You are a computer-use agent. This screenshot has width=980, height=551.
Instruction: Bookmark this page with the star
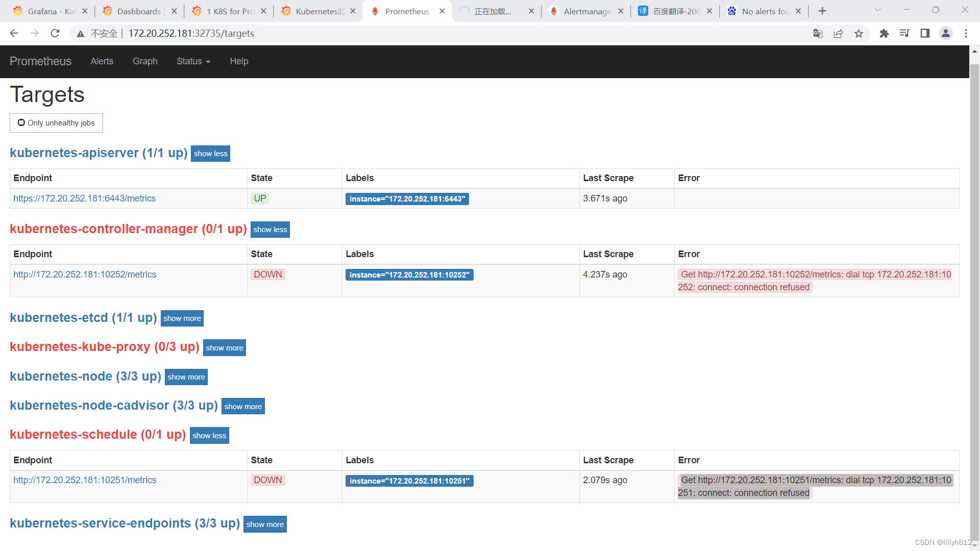pos(859,33)
